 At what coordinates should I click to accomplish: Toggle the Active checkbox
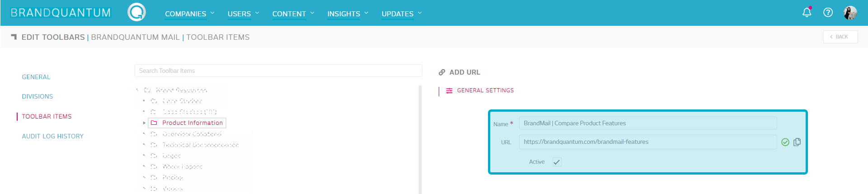pyautogui.click(x=557, y=162)
